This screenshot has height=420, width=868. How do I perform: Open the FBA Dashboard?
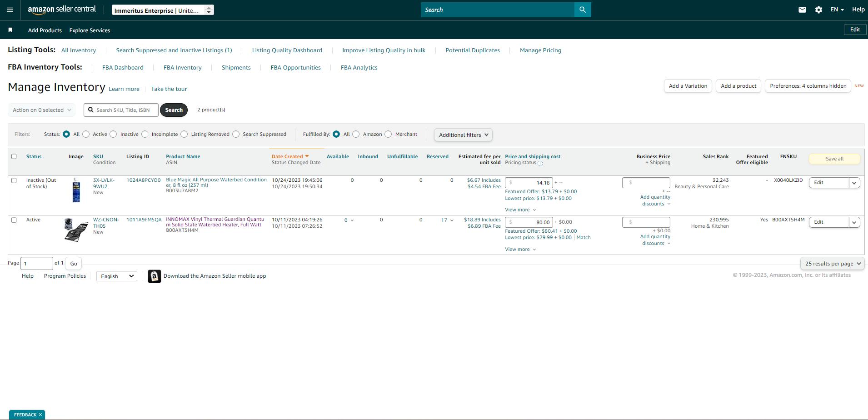(123, 68)
